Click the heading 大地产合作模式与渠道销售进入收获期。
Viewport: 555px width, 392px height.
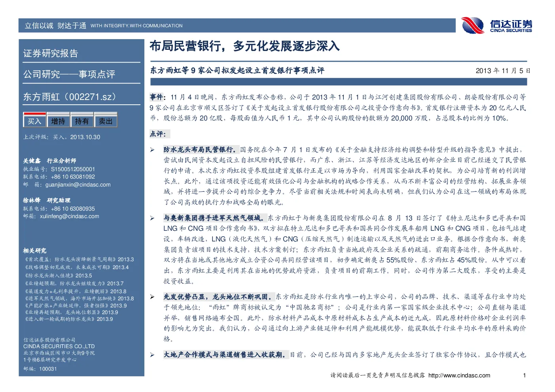(226, 354)
